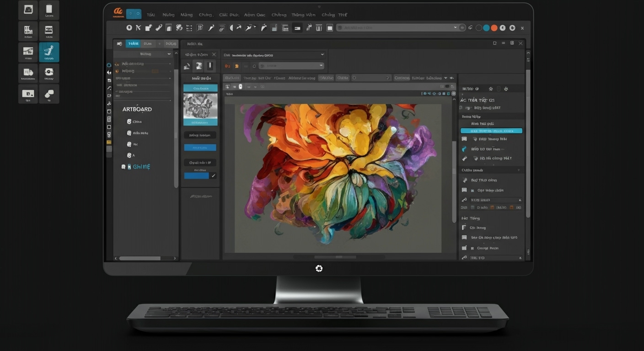The image size is (644, 351).
Task: Activate the highlighted rectangle tool in the toolbar
Action: [x=297, y=27]
